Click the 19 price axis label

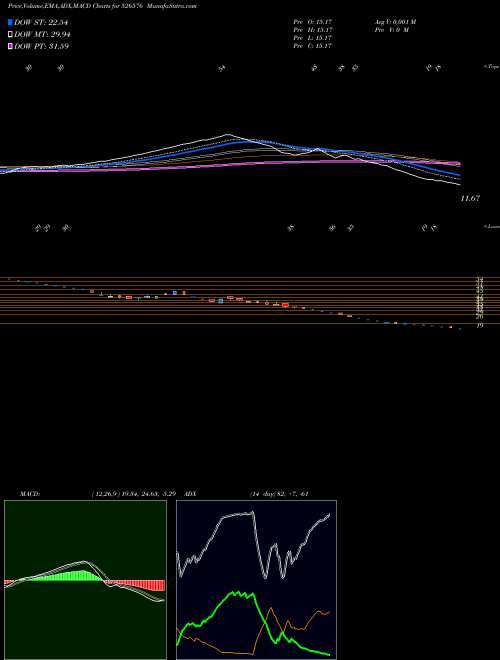[479, 325]
